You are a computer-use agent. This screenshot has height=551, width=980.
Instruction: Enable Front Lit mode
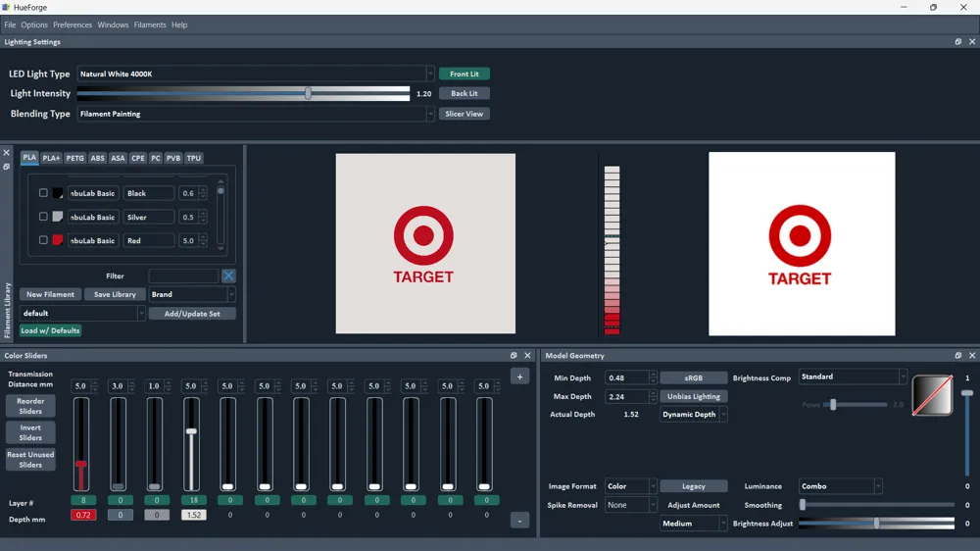click(x=465, y=74)
